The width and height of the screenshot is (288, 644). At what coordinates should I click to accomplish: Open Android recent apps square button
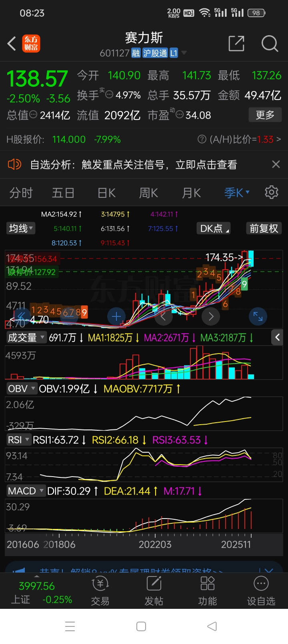(141, 626)
